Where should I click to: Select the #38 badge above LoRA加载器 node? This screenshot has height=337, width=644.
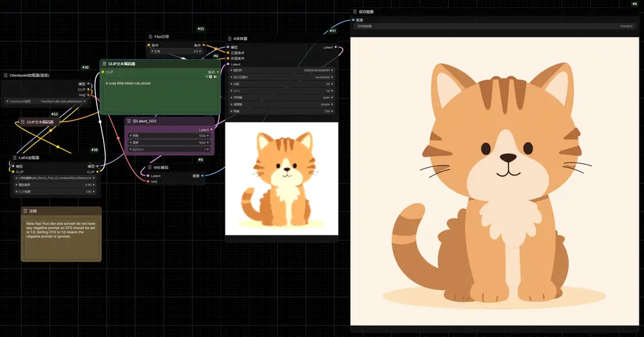[x=95, y=150]
